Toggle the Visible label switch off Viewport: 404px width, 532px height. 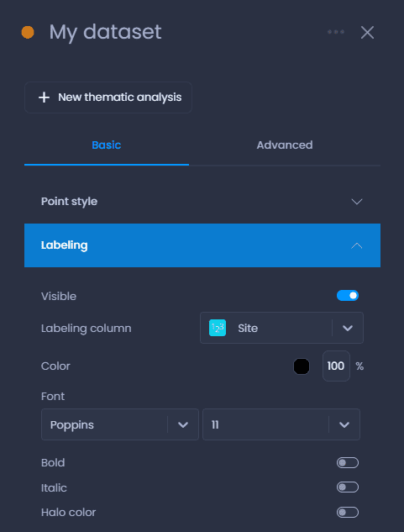coord(348,296)
